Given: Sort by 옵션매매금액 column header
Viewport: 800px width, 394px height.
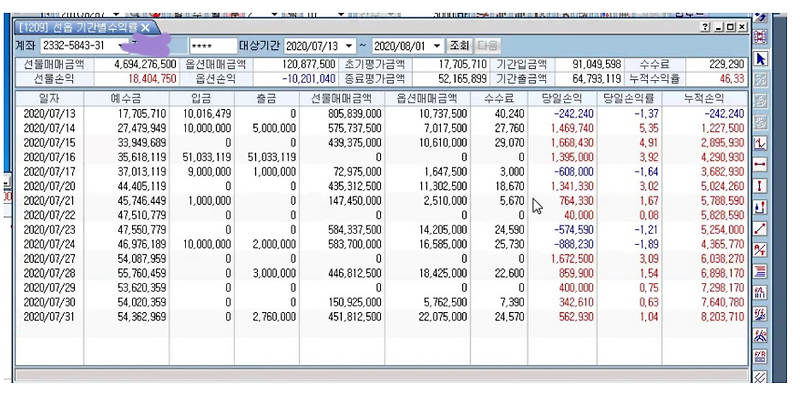Looking at the screenshot, I should coord(428,99).
